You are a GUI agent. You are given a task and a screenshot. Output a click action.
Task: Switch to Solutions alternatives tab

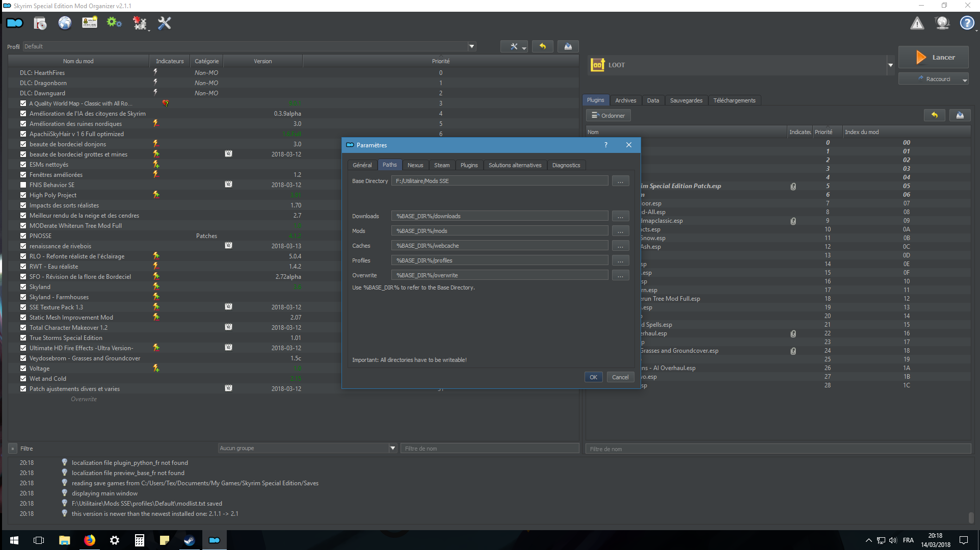pyautogui.click(x=515, y=165)
